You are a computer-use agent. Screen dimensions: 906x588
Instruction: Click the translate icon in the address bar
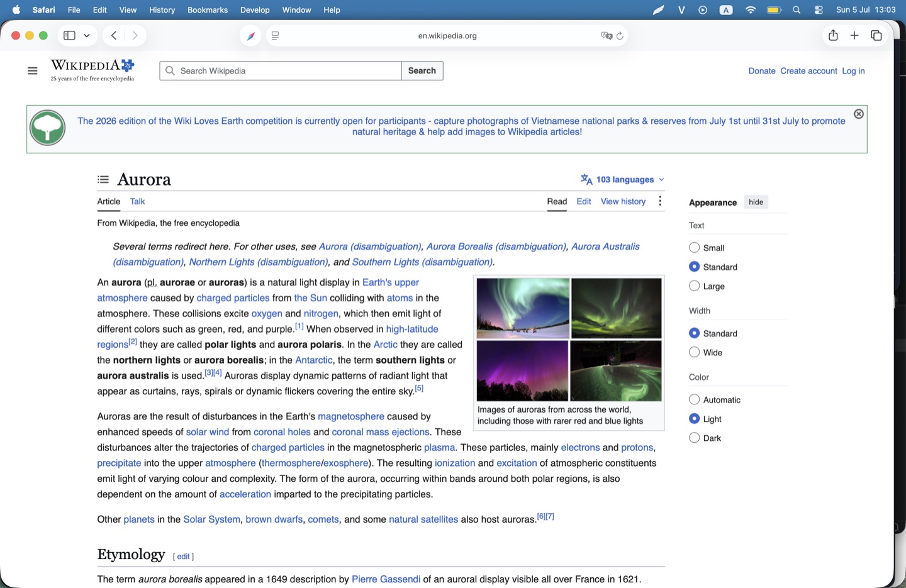607,36
